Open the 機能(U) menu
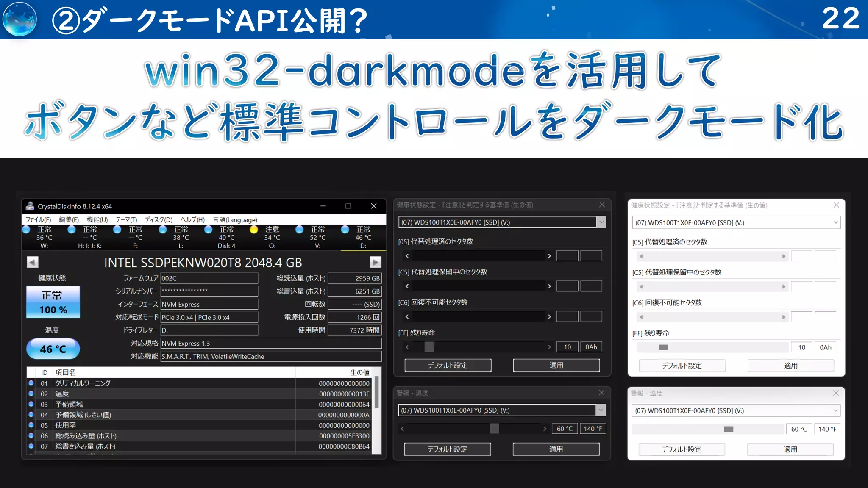The height and width of the screenshot is (488, 868). (x=97, y=219)
